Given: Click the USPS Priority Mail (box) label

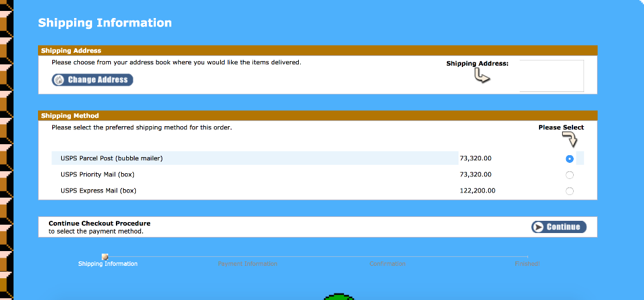Looking at the screenshot, I should [x=97, y=174].
